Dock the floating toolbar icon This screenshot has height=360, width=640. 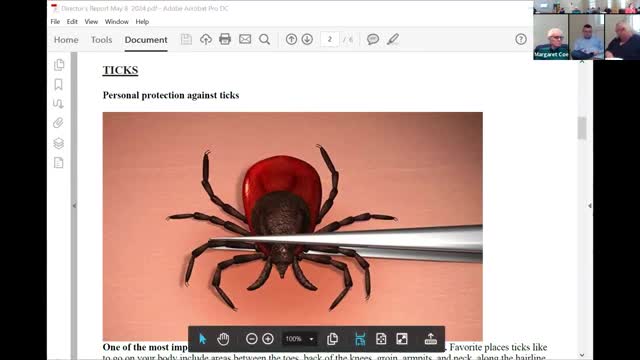coord(431,339)
